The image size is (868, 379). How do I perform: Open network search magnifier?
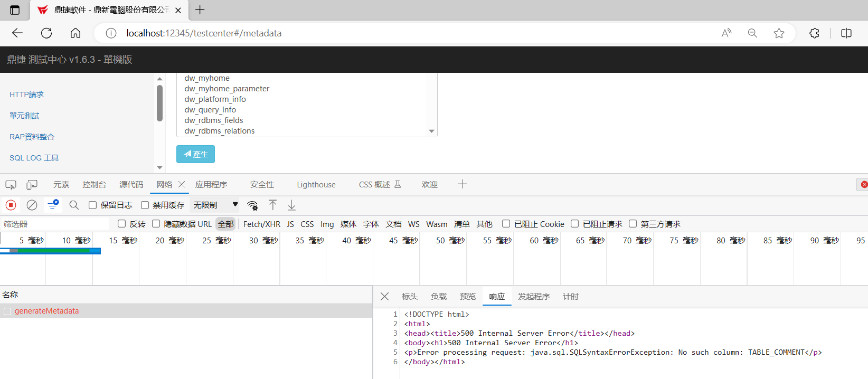74,205
